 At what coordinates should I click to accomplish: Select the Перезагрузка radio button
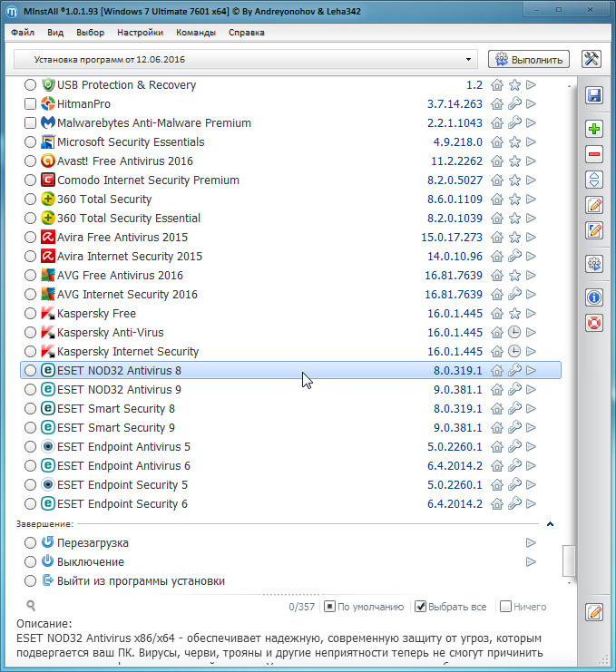(30, 542)
